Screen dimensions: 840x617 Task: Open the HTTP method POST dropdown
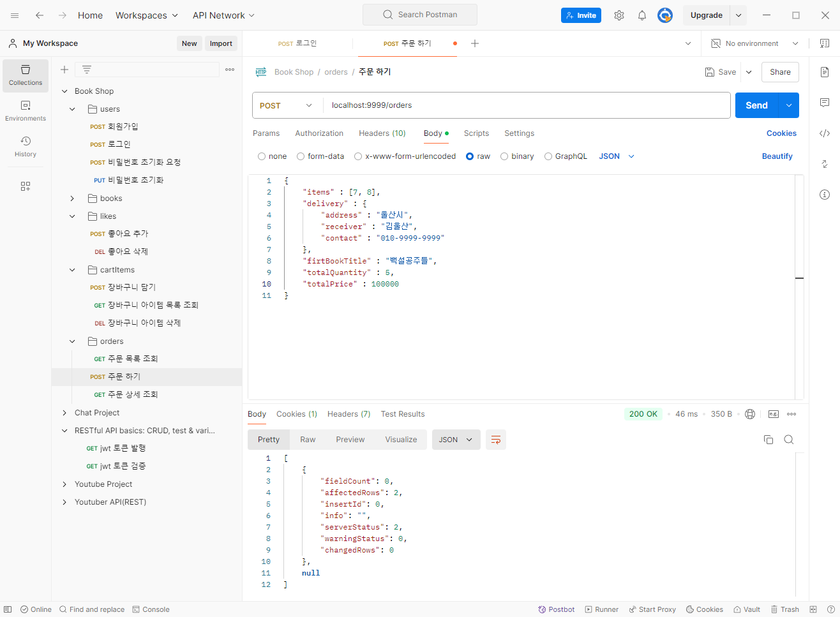[x=287, y=105]
